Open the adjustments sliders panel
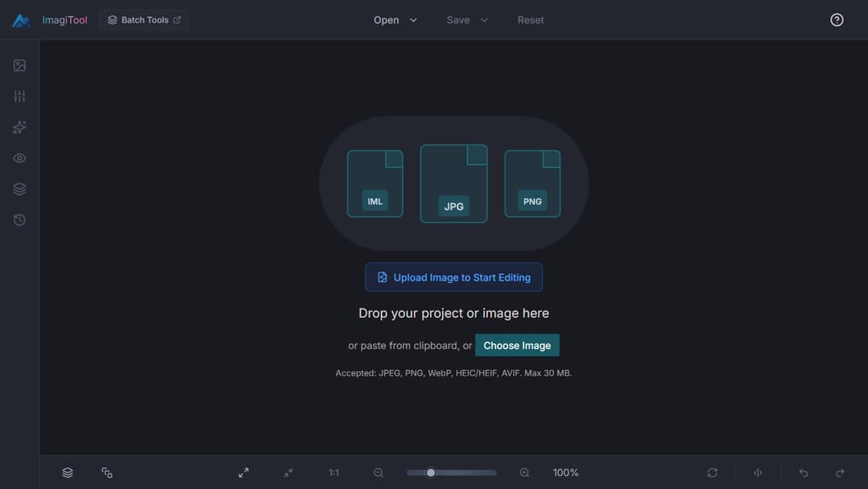 (x=19, y=97)
